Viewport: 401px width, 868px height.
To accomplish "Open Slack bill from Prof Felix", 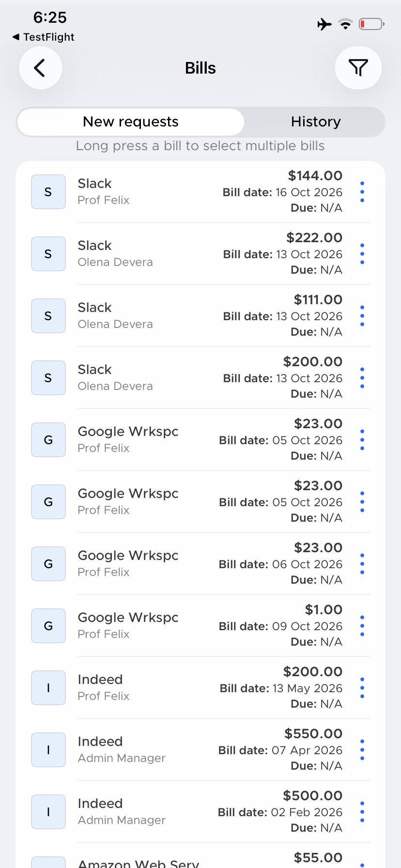I will [200, 192].
